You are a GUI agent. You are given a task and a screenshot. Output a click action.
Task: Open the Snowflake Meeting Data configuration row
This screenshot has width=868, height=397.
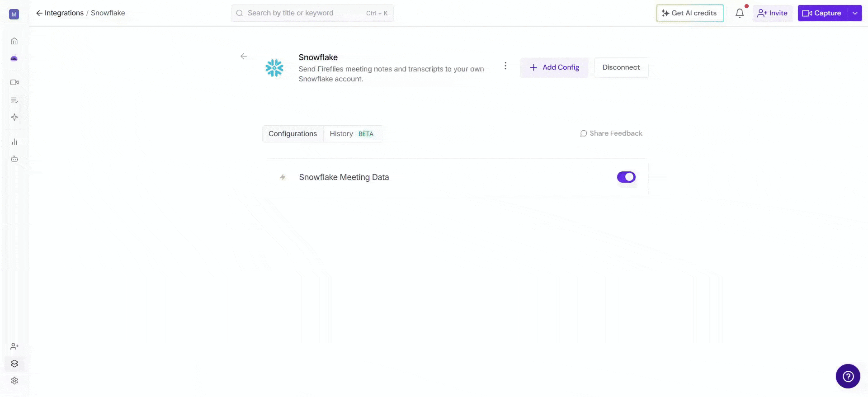pos(456,177)
